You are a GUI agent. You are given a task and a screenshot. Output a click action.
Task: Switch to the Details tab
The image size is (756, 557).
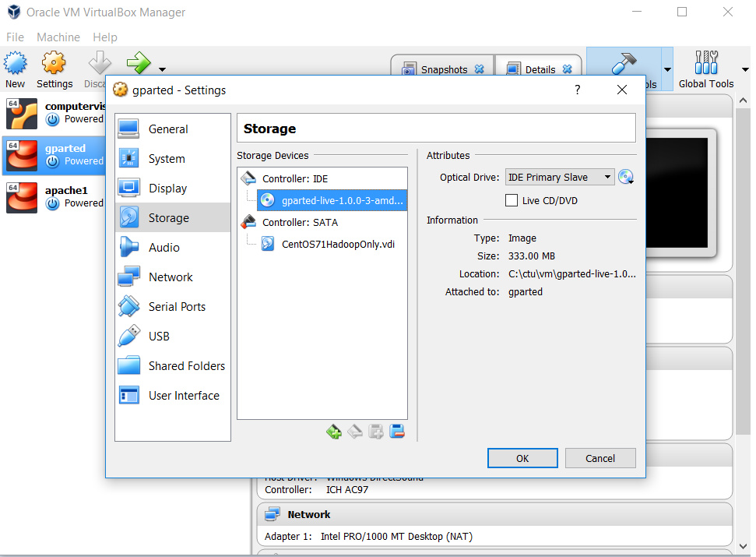540,69
